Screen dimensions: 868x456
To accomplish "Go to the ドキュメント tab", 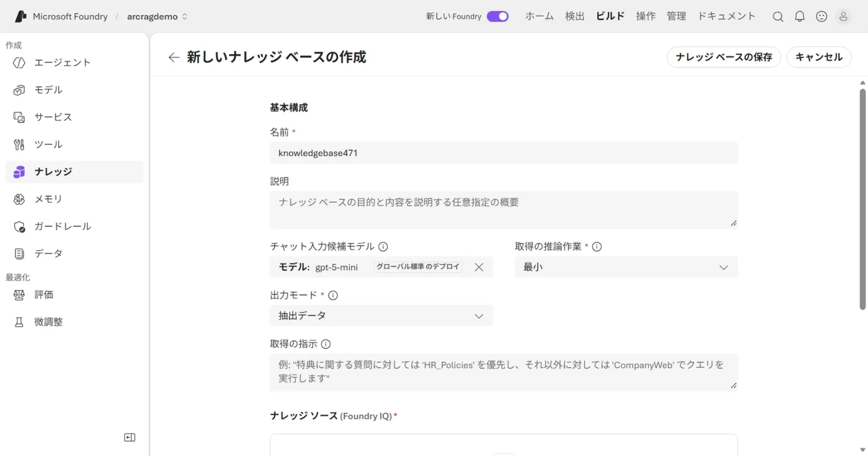I will (726, 16).
